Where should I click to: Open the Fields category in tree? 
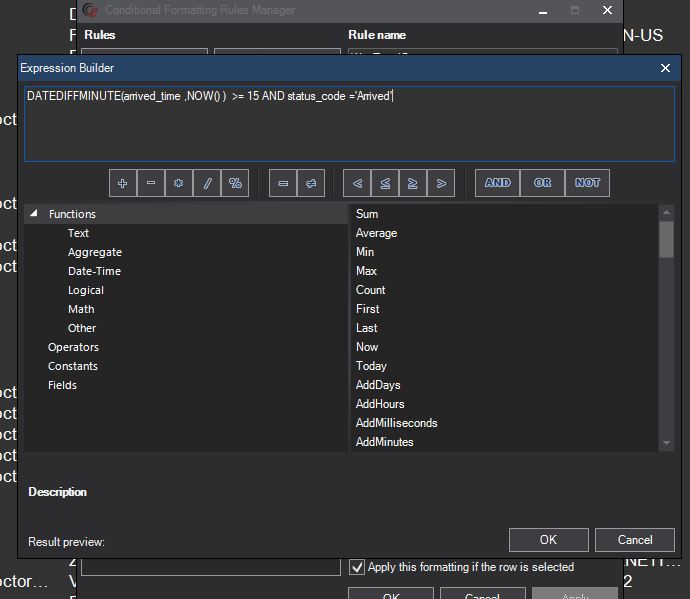[62, 385]
